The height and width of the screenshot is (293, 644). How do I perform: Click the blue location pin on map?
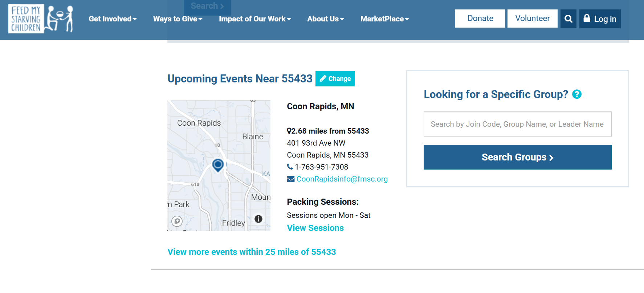[x=218, y=165]
